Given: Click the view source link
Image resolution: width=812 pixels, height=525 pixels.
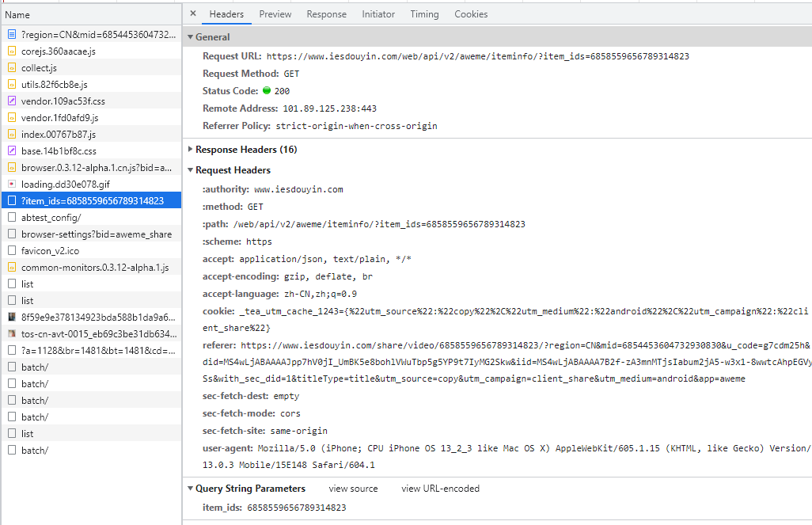Looking at the screenshot, I should click(x=353, y=489).
